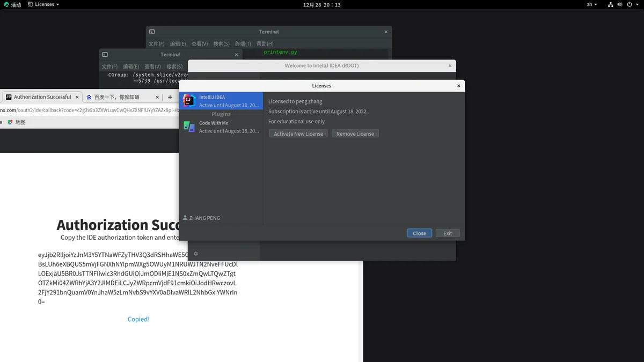
Task: Click the Remove License button
Action: pos(355,134)
